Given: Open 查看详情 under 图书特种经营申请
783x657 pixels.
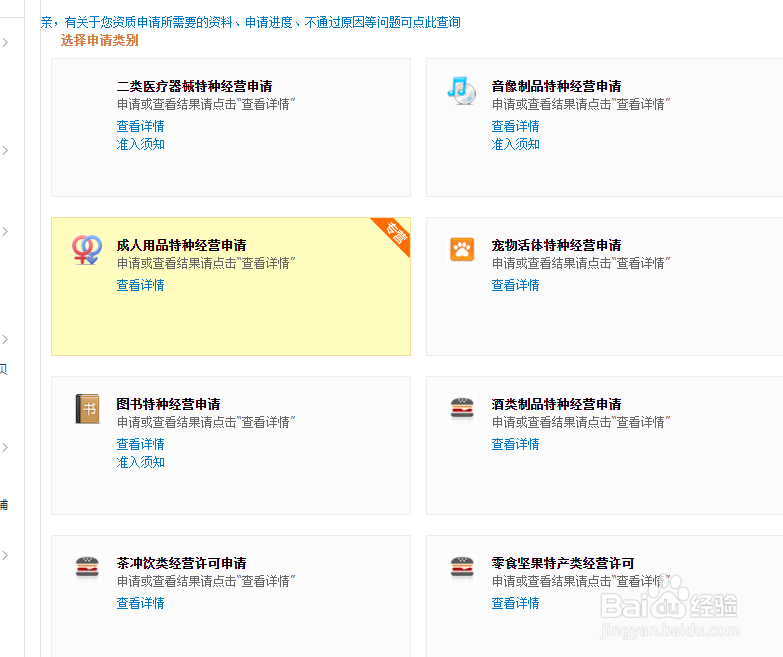Looking at the screenshot, I should coord(140,444).
